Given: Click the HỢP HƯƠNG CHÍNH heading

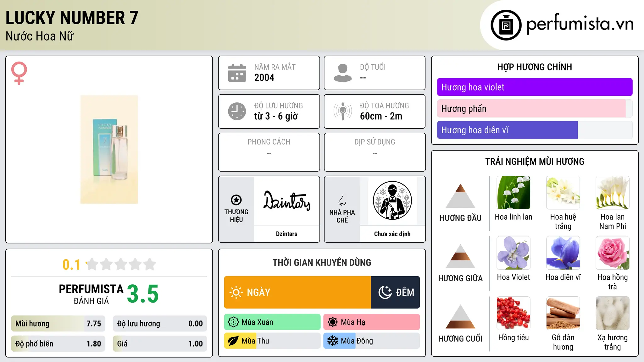Looking at the screenshot, I should coord(535,67).
